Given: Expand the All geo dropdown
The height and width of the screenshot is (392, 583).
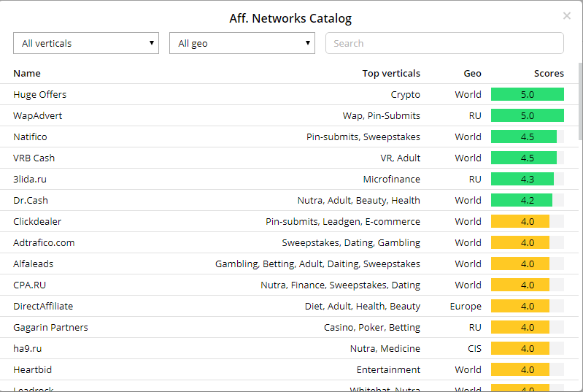Looking at the screenshot, I should pyautogui.click(x=242, y=43).
